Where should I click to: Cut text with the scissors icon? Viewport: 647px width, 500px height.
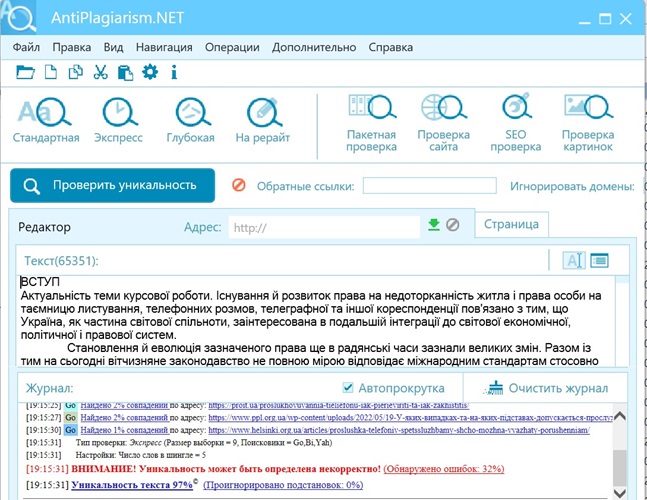pos(100,72)
